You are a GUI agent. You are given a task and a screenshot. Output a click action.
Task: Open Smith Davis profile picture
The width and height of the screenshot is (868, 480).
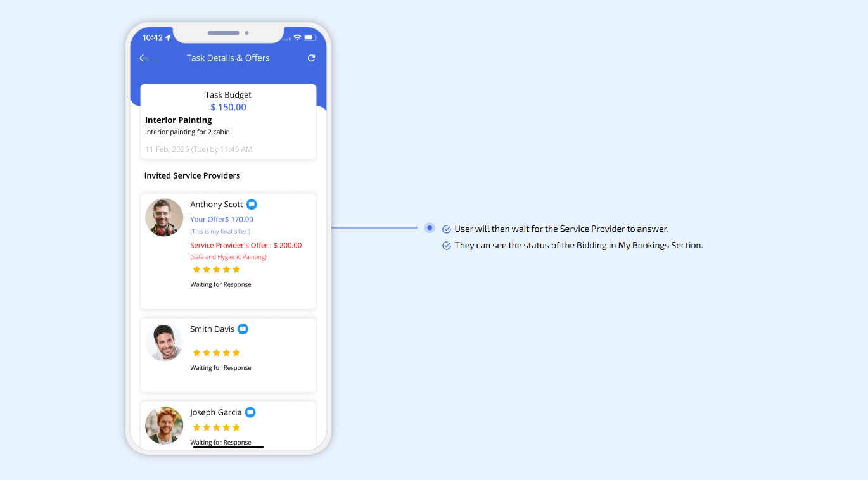click(164, 342)
